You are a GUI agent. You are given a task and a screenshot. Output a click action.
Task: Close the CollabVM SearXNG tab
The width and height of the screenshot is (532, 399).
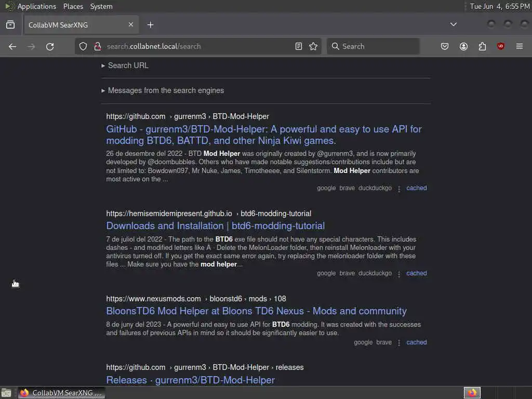coord(131,24)
